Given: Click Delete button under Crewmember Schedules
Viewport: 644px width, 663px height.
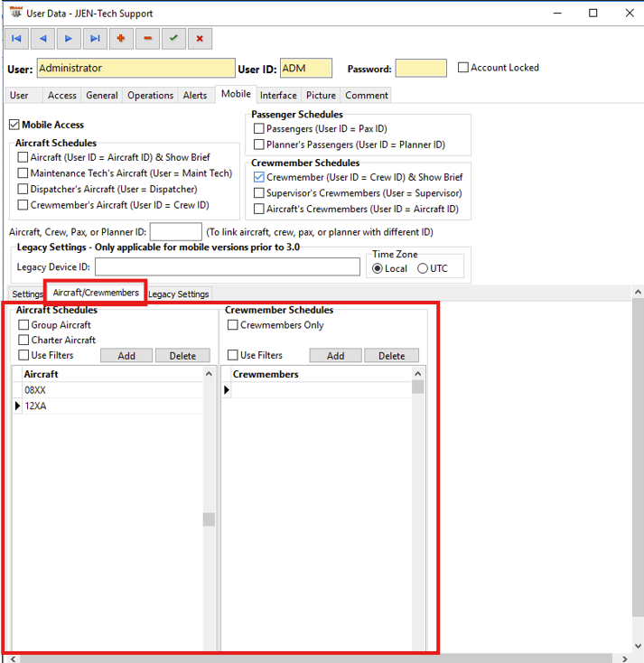Looking at the screenshot, I should [x=391, y=356].
